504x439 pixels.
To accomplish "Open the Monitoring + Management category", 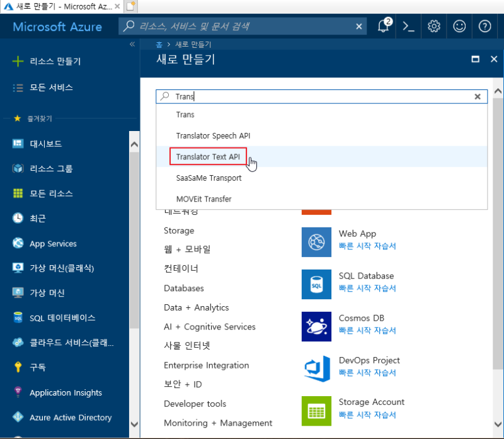I will click(x=218, y=423).
